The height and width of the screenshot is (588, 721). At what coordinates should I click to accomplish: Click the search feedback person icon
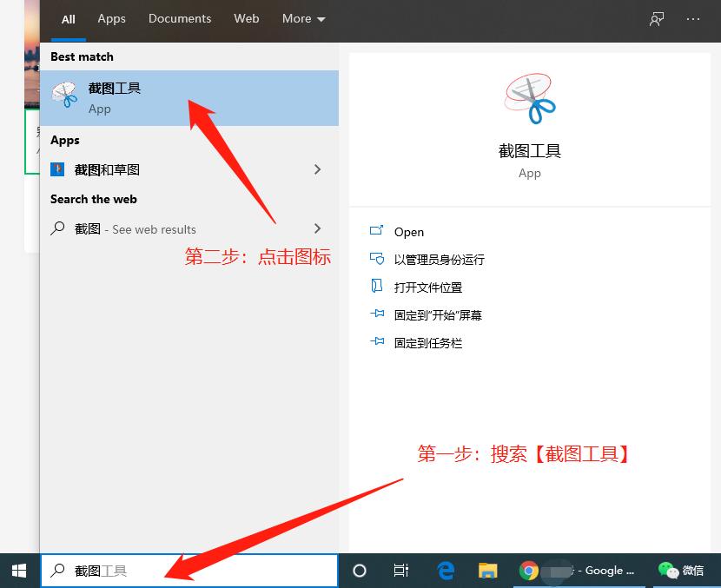click(657, 18)
